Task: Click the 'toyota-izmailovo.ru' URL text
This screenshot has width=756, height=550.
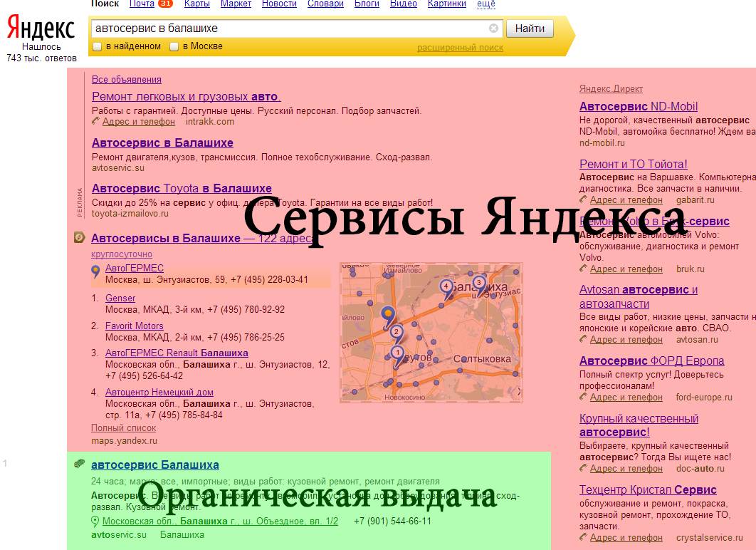Action: tap(130, 213)
